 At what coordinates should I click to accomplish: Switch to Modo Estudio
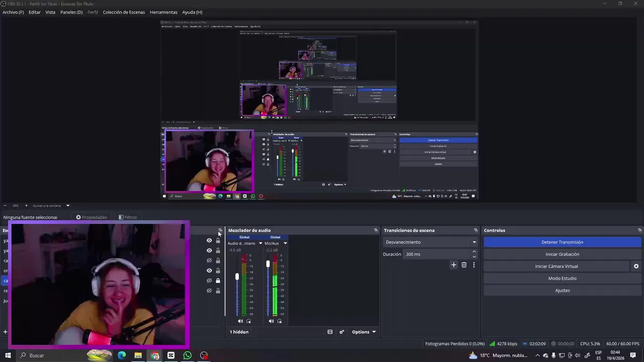(x=562, y=278)
